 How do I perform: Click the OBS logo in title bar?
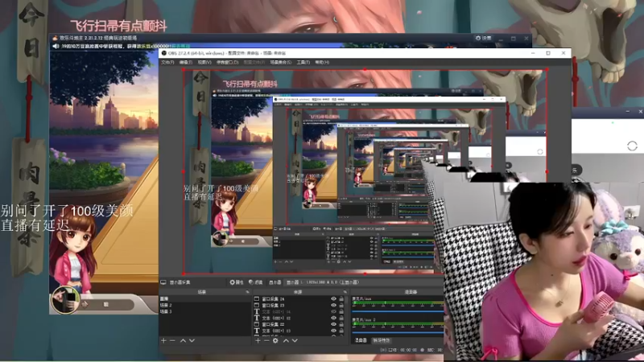pyautogui.click(x=164, y=53)
